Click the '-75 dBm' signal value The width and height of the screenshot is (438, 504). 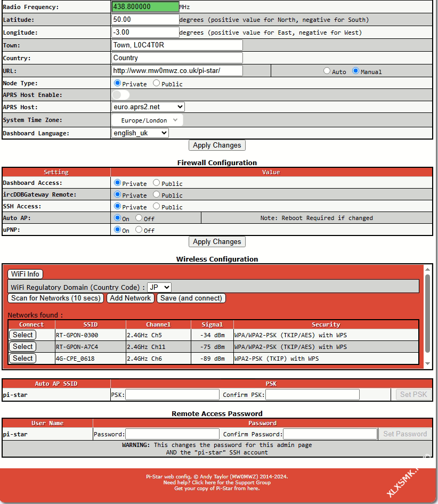pos(212,347)
